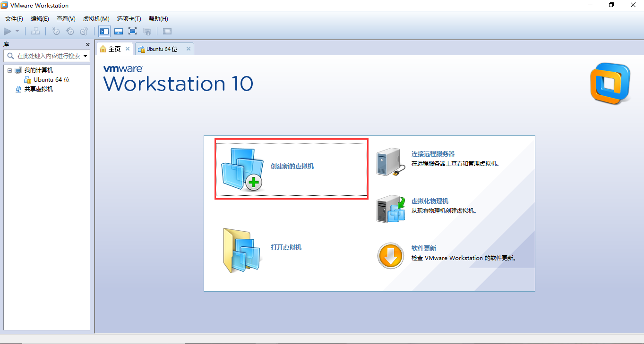Screen dimensions: 644x344
Task: Click the VMware Workstation logo icon
Action: point(610,84)
